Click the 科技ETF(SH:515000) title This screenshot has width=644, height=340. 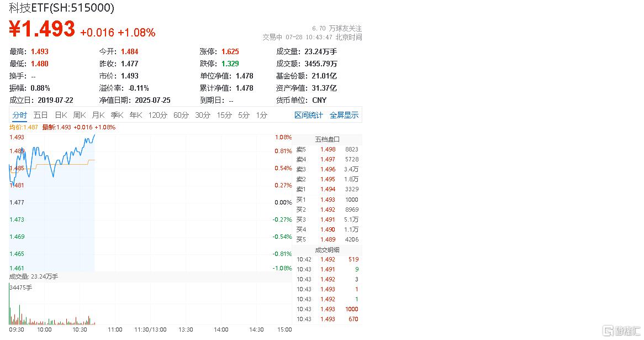click(x=62, y=7)
